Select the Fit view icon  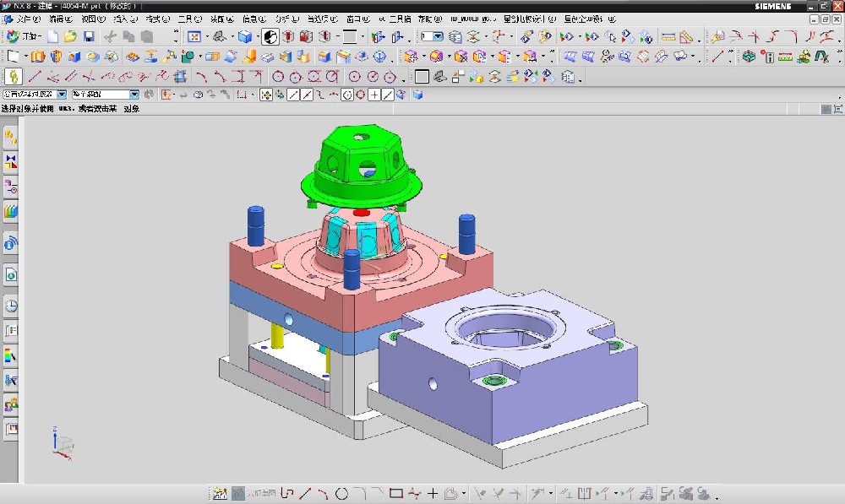tap(194, 36)
